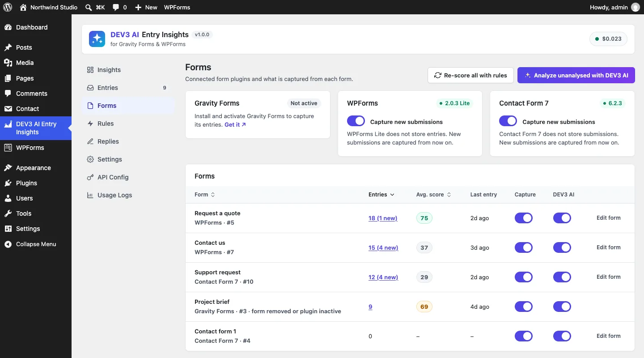Viewport: 644px width, 358px height.
Task: Click the search magnifier icon in admin bar
Action: click(x=89, y=7)
